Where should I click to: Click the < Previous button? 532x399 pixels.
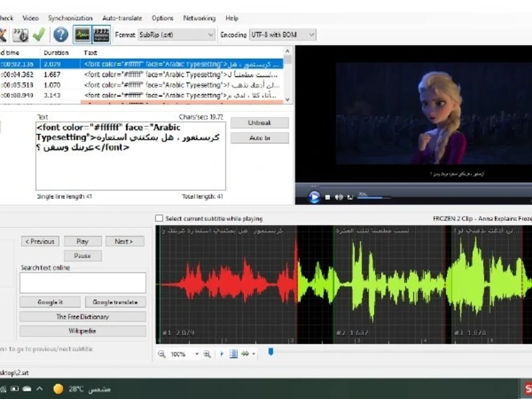click(x=40, y=241)
